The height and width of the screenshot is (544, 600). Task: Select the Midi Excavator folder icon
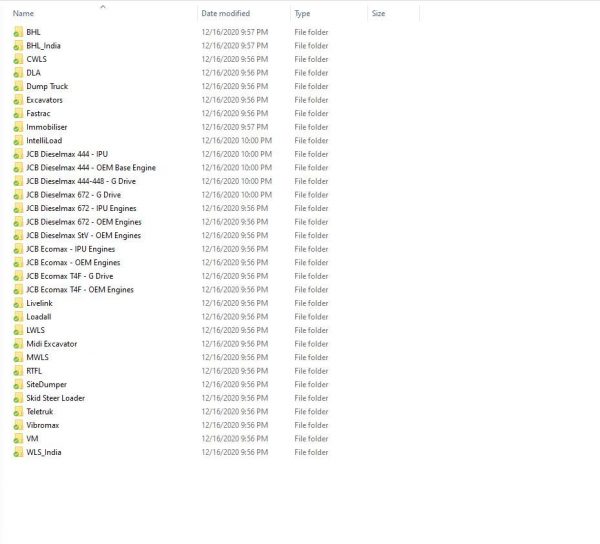pos(18,344)
